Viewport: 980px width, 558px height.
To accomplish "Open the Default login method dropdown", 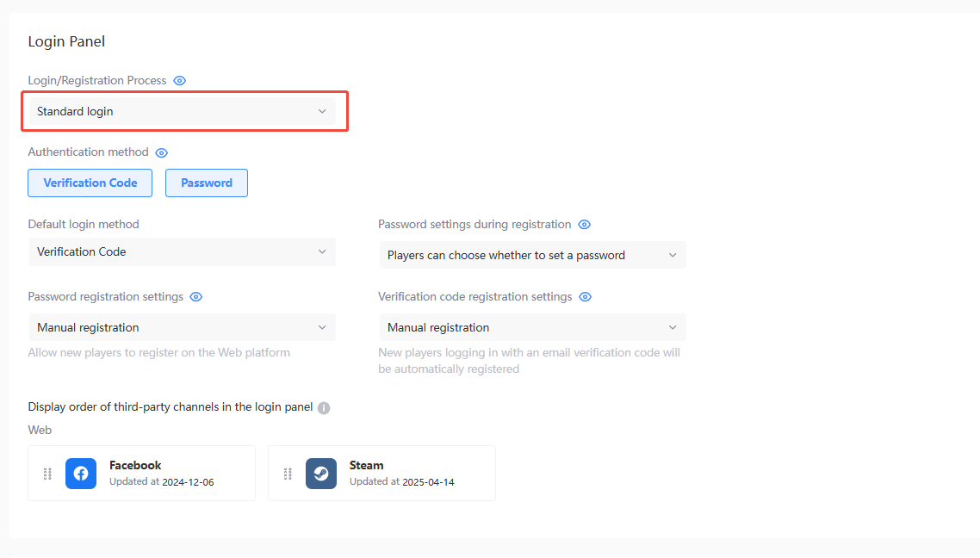I will tap(182, 251).
